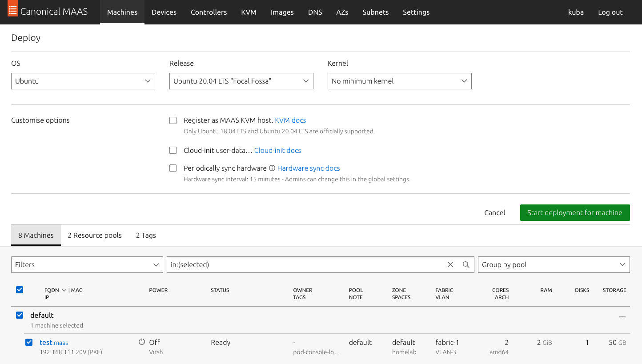Image resolution: width=642 pixels, height=364 pixels.
Task: Sort by RAM column header
Action: [546, 290]
